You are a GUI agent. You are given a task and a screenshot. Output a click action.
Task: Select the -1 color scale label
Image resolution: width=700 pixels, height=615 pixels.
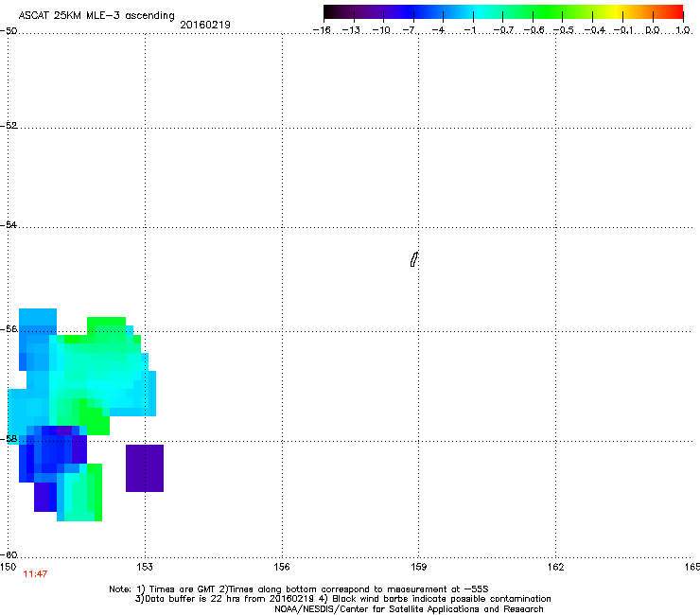[x=469, y=30]
